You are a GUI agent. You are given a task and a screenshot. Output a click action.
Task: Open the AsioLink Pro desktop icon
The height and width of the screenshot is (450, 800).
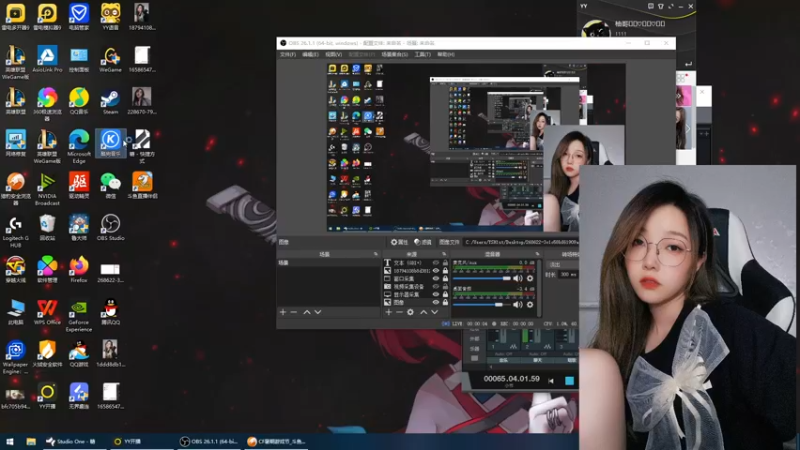pos(47,59)
